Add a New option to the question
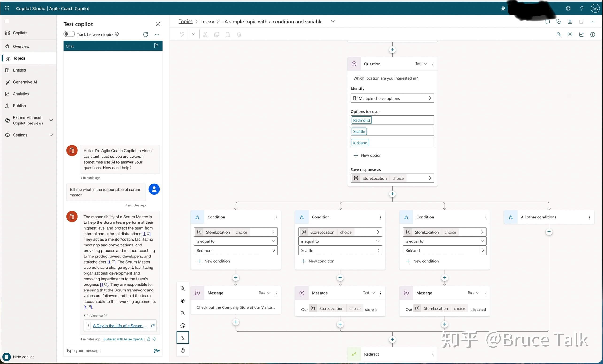 pos(367,155)
